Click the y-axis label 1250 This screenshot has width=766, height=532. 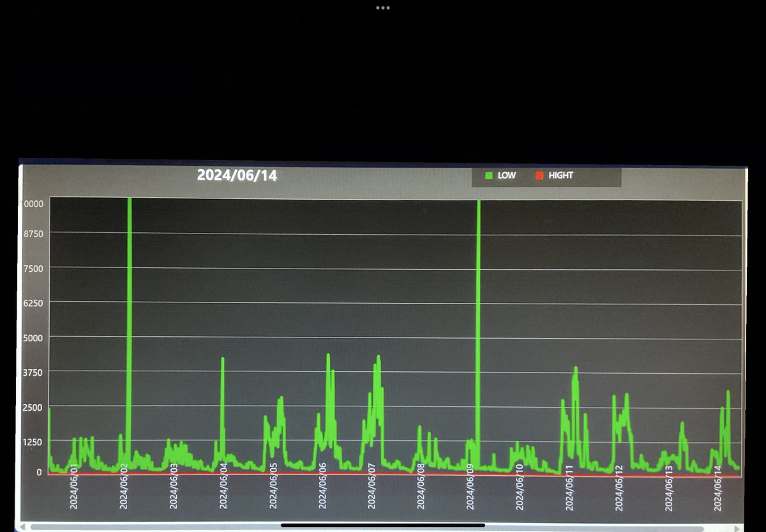point(33,442)
